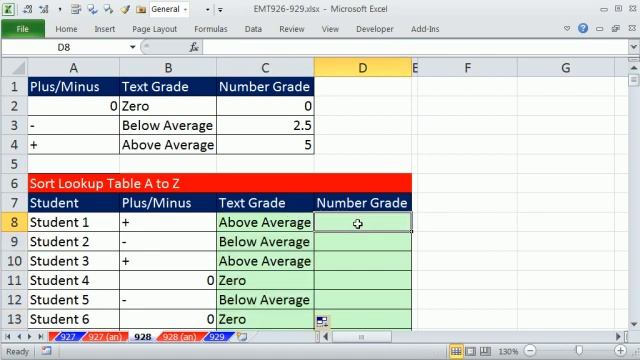Select row 8 header
This screenshot has width=640, height=360.
point(14,222)
